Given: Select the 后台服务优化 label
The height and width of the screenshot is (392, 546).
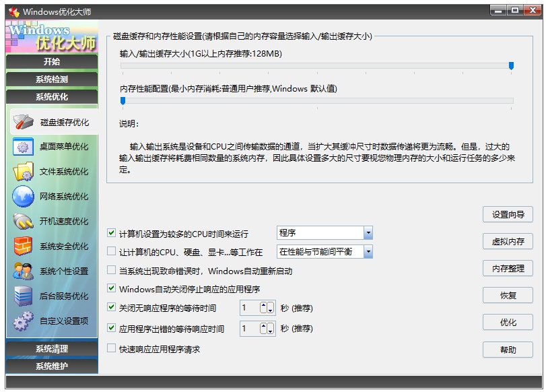Looking at the screenshot, I should pyautogui.click(x=64, y=296).
